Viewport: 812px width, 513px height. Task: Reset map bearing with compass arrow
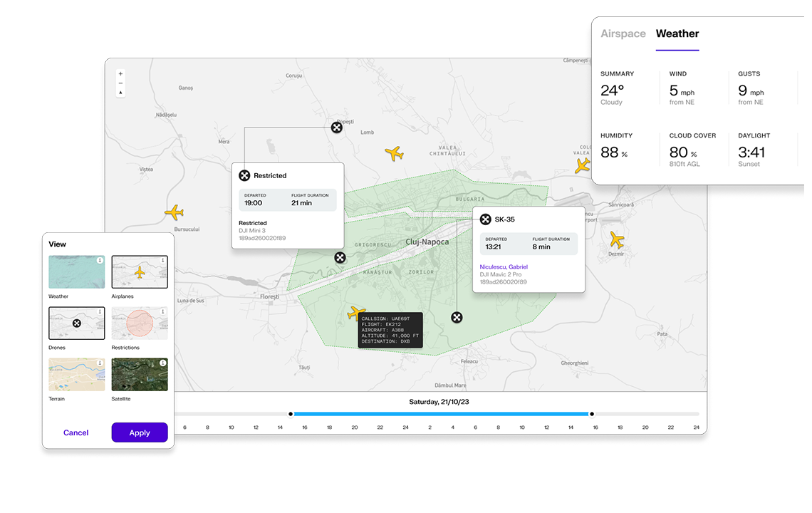pyautogui.click(x=120, y=93)
